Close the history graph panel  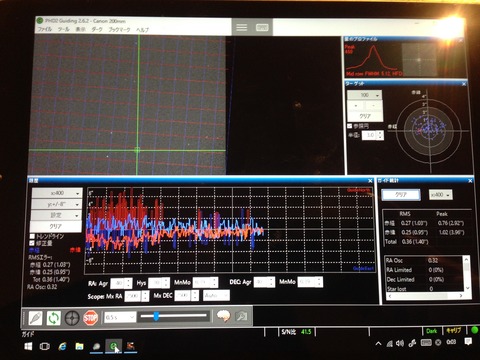370,181
